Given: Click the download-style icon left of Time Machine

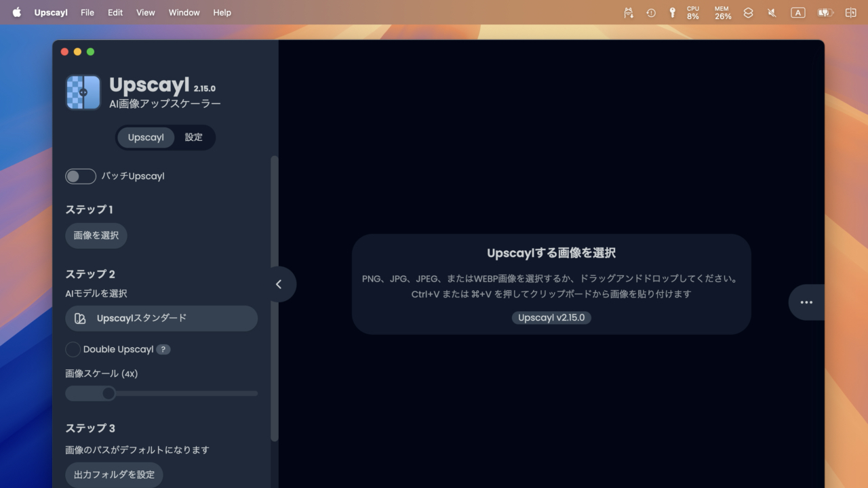Looking at the screenshot, I should tap(629, 12).
